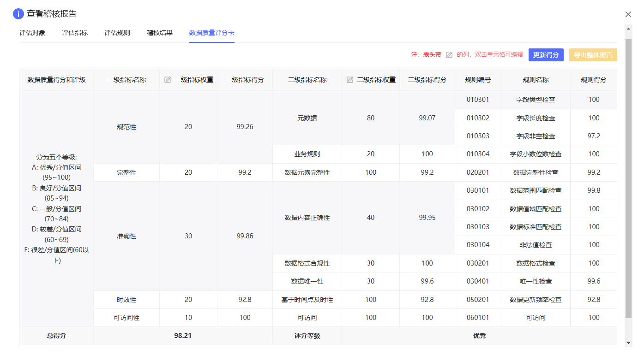Screen dimensions: 644x355
Task: Click rule number 030103
Action: coord(478,227)
